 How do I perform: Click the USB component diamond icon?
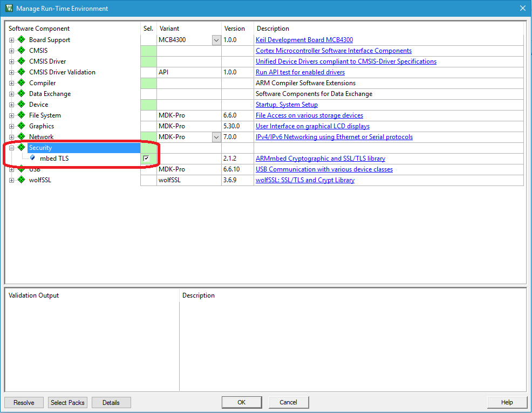coord(21,169)
